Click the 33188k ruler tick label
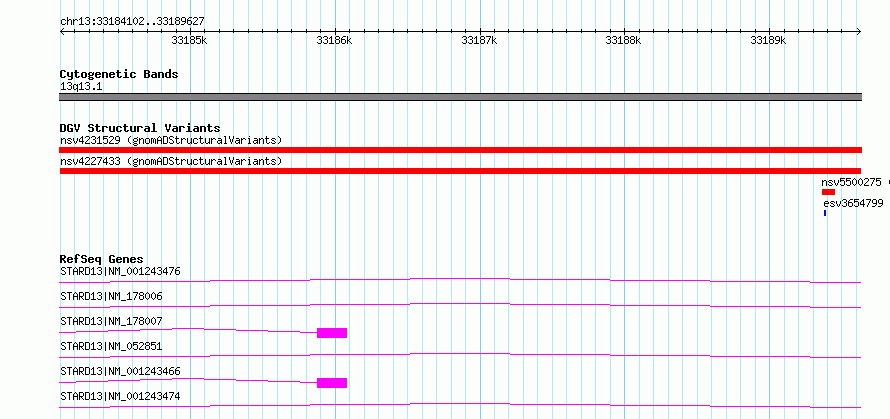 pos(623,40)
